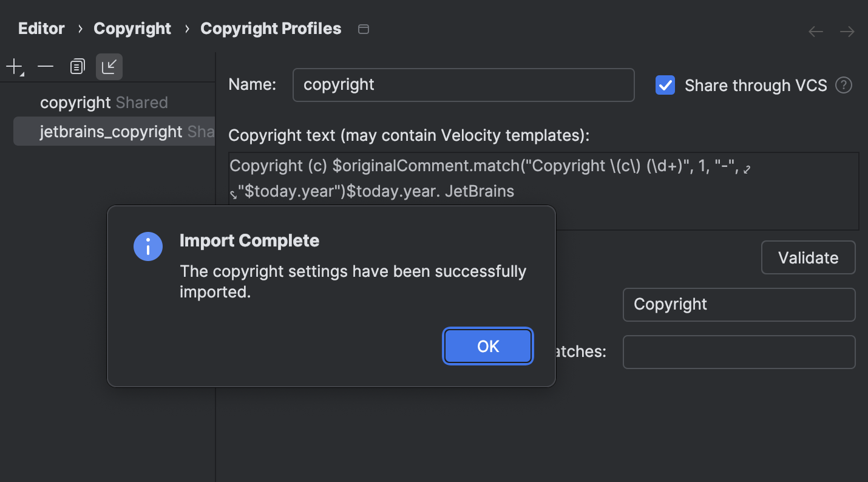Click the settings card icon beside Copyright Profiles
The width and height of the screenshot is (868, 482).
pyautogui.click(x=364, y=29)
